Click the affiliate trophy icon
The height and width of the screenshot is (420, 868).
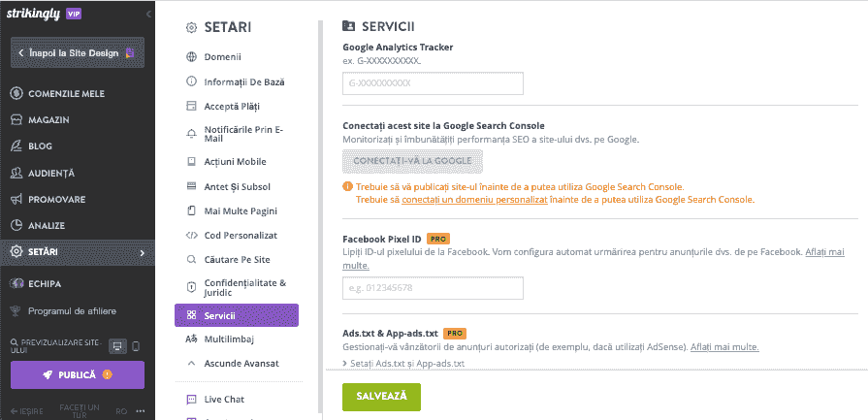pos(16,311)
